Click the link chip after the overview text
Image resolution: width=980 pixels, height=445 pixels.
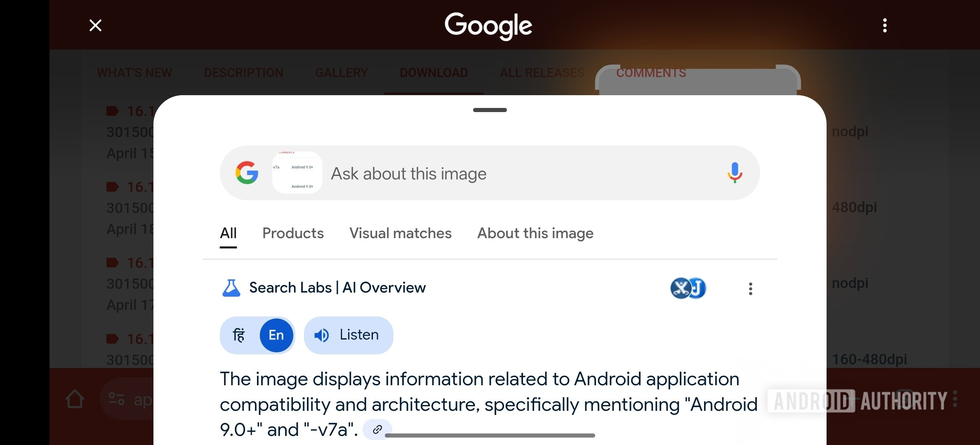(377, 430)
